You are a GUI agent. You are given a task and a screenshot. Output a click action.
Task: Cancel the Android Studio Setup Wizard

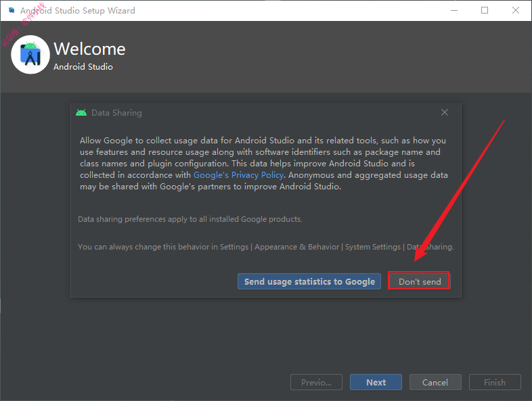[x=435, y=382]
